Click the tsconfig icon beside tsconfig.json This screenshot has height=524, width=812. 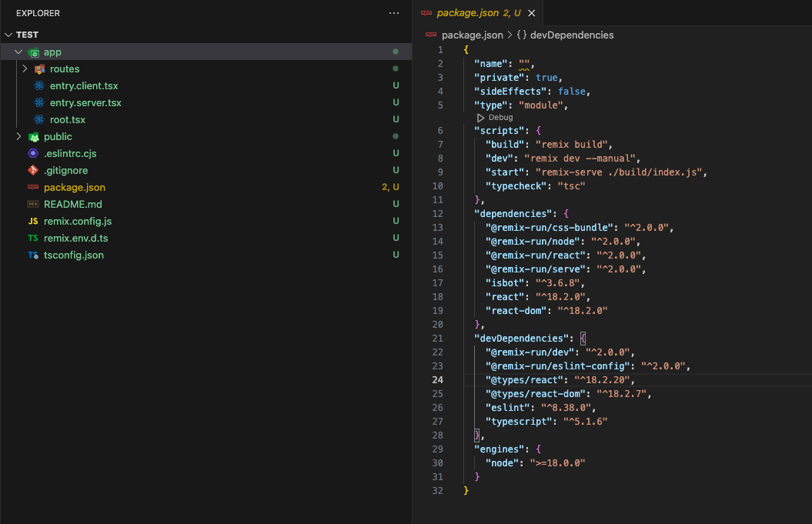click(x=33, y=255)
